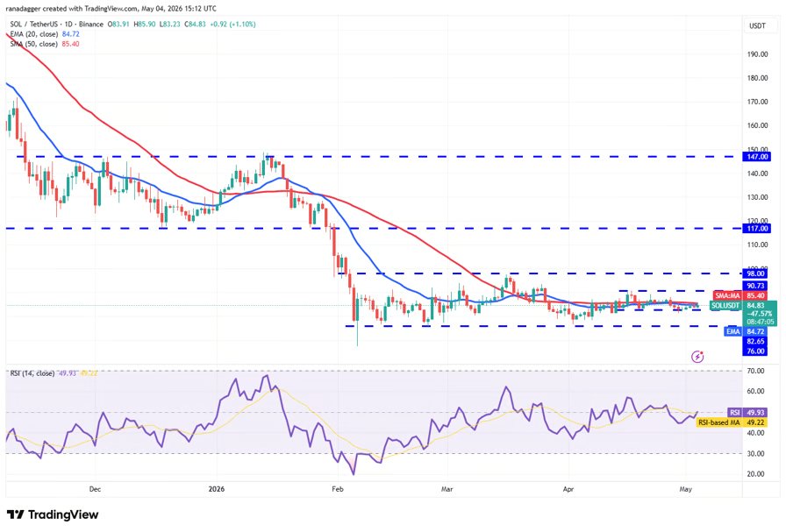
Task: Click the 2026 label on time axis
Action: coord(217,489)
